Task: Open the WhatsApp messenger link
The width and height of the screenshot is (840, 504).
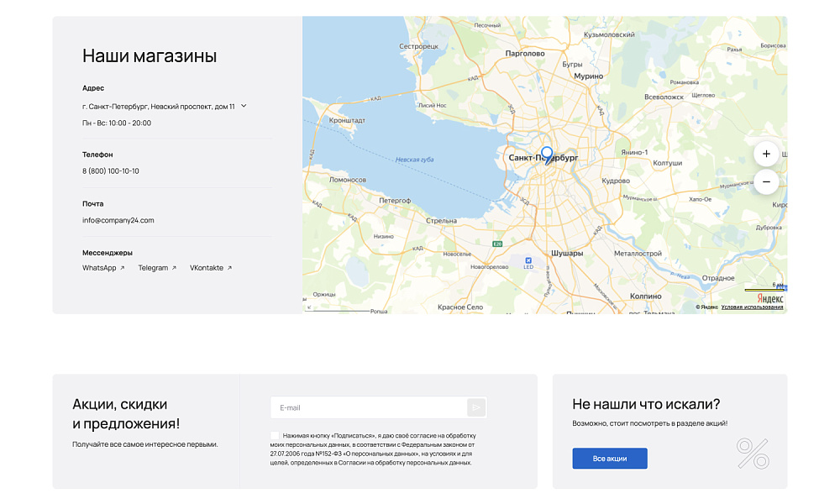Action: [102, 268]
